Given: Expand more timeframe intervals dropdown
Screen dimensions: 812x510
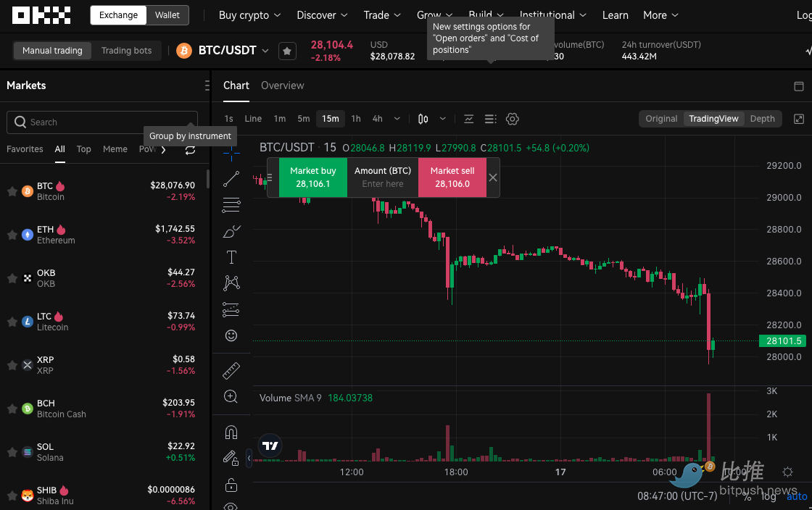Looking at the screenshot, I should click(x=397, y=119).
